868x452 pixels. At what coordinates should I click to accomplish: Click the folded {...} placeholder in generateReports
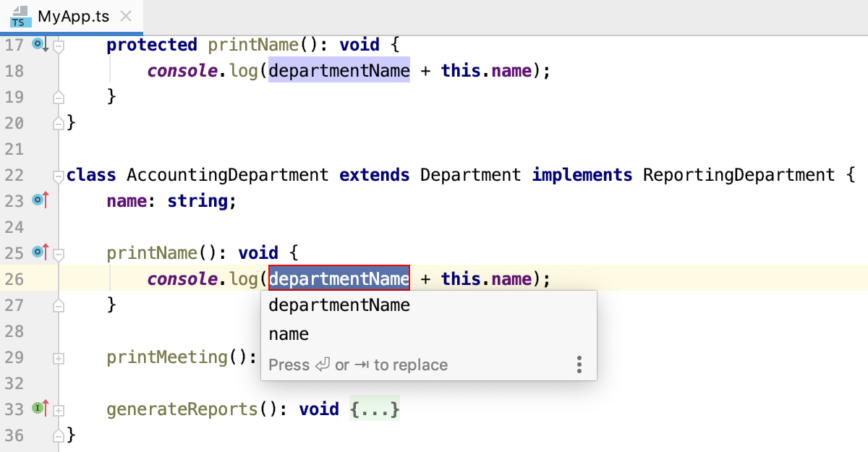375,409
